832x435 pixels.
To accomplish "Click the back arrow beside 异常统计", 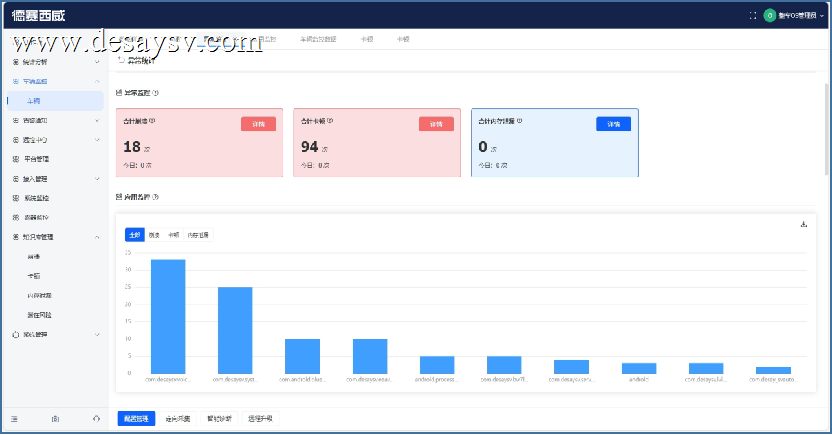I will pos(121,60).
